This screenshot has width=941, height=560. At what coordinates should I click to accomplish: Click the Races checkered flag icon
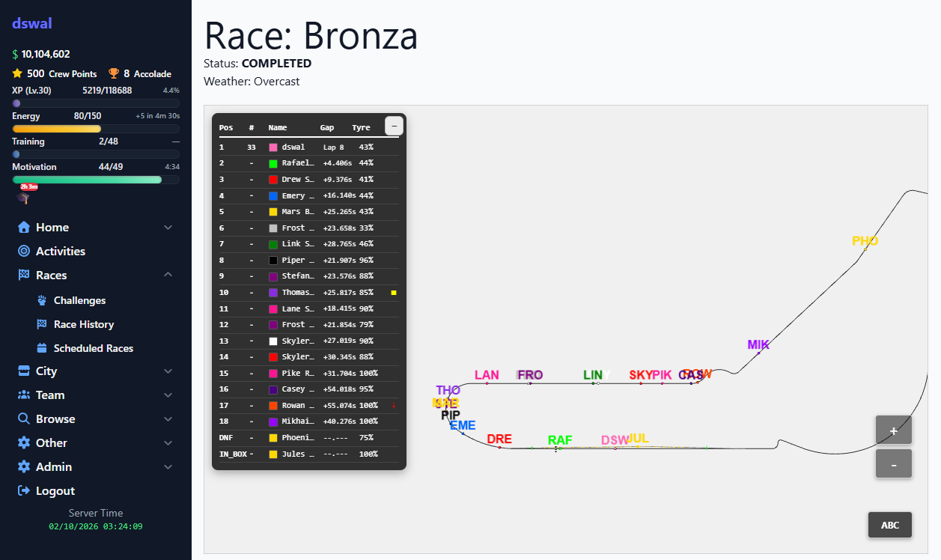(24, 276)
